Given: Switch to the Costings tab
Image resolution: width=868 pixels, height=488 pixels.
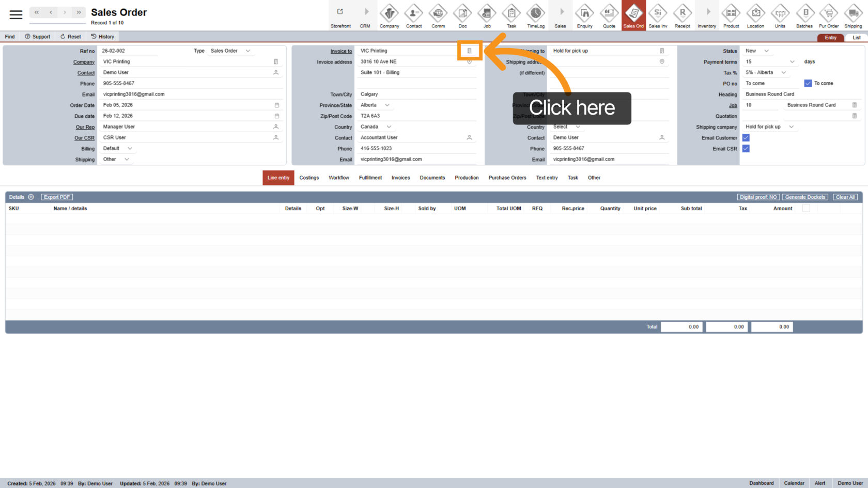Looking at the screenshot, I should pyautogui.click(x=309, y=178).
